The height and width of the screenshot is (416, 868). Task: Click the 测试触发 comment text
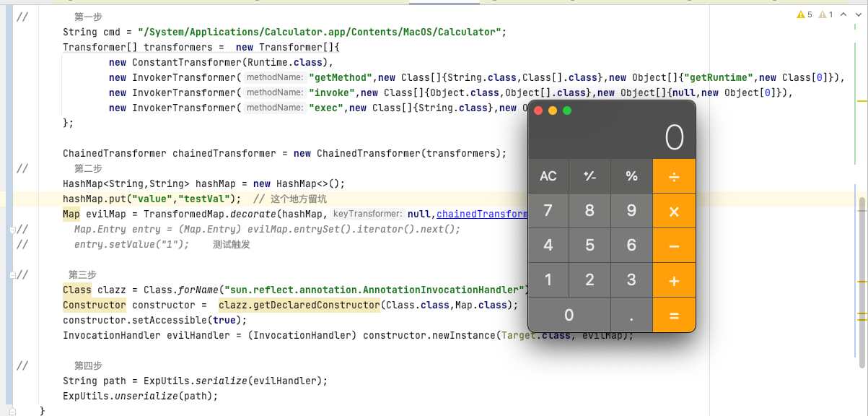click(x=232, y=244)
